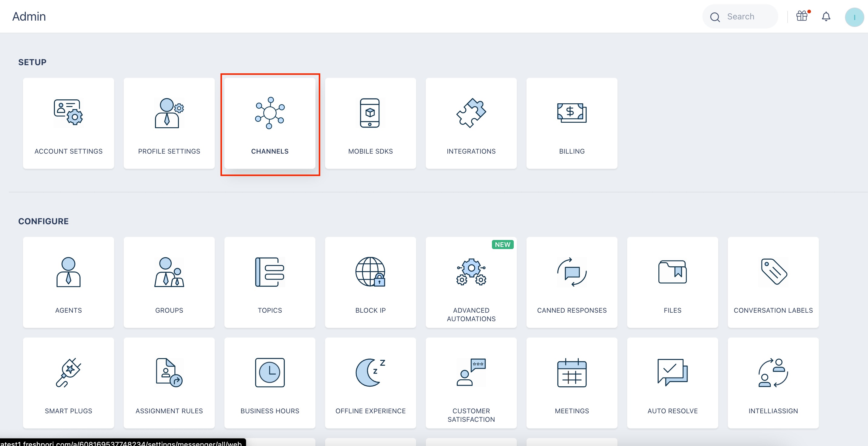Click the OFFLINE EXPERIENCE label
868x446 pixels.
pyautogui.click(x=370, y=411)
